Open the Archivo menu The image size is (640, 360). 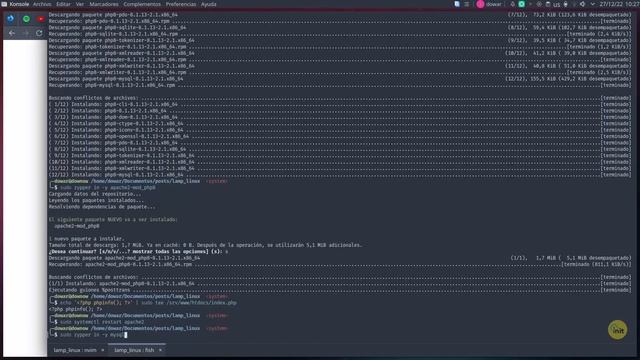(42, 4)
